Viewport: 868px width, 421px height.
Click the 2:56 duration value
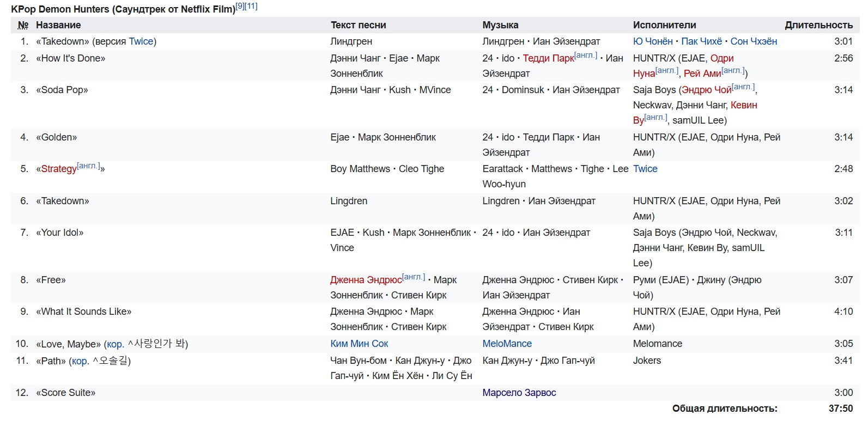[843, 58]
